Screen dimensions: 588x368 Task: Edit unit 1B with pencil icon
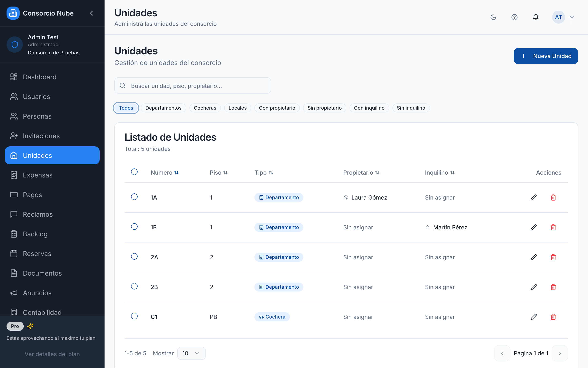(x=533, y=227)
